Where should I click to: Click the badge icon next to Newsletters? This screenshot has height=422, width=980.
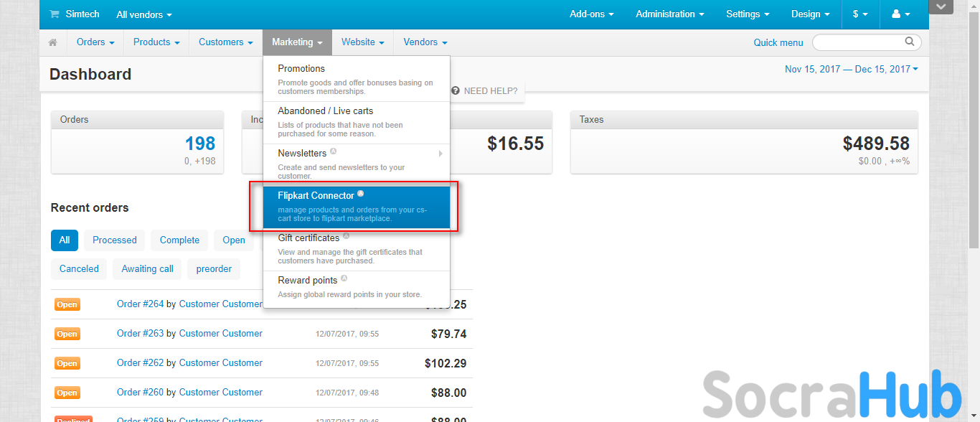(x=333, y=151)
